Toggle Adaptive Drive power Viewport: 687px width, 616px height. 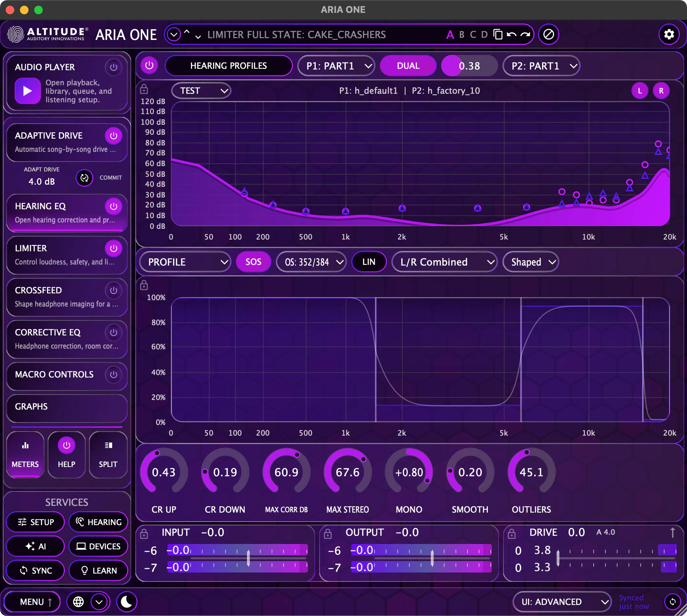(114, 135)
